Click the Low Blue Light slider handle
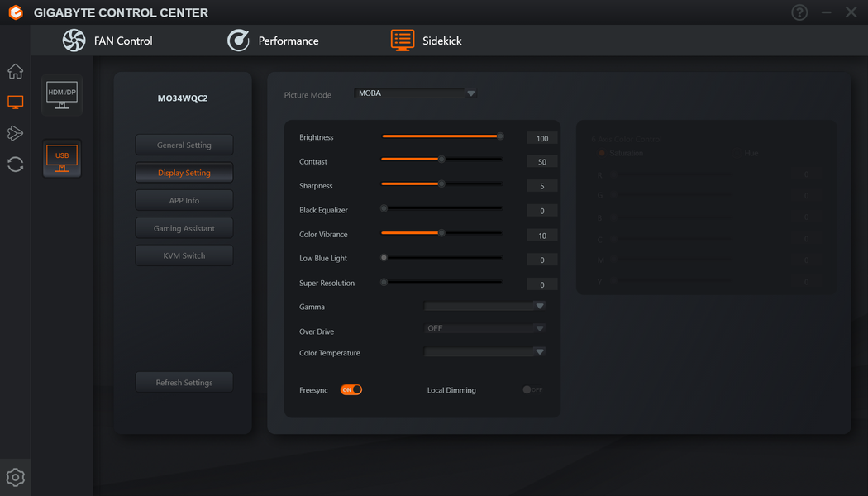868x496 pixels. point(384,257)
